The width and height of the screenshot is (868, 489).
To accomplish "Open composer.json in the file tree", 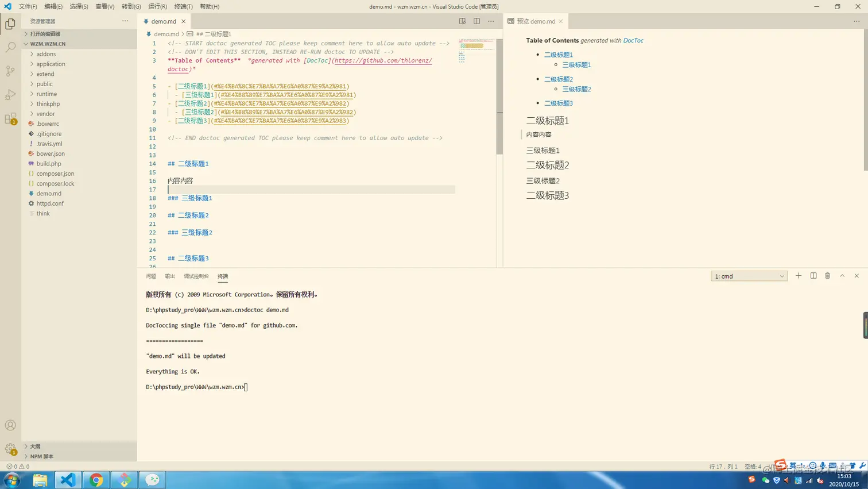I will pos(79,174).
